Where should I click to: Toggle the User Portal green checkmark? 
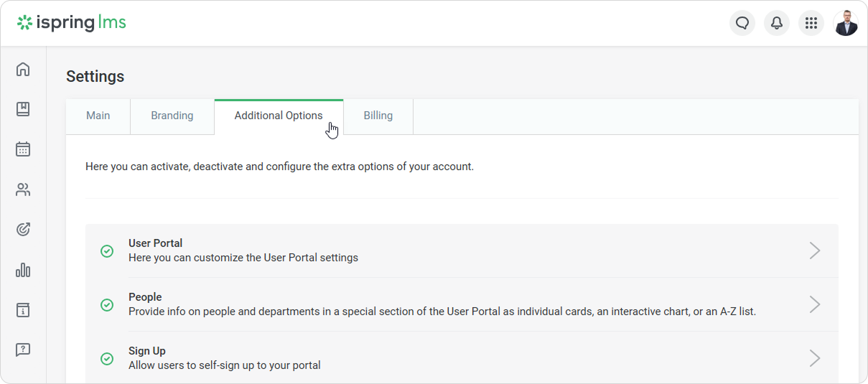[107, 251]
